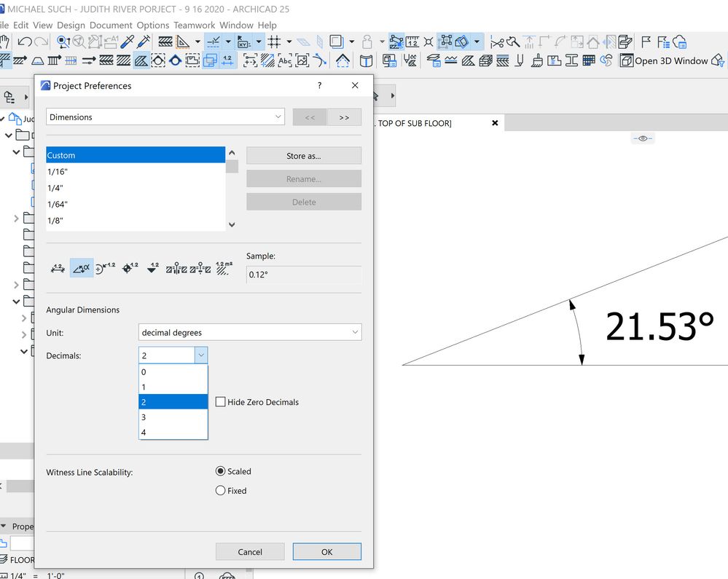Toggle the eye icon above drawing
The image size is (728, 579).
pyautogui.click(x=643, y=138)
